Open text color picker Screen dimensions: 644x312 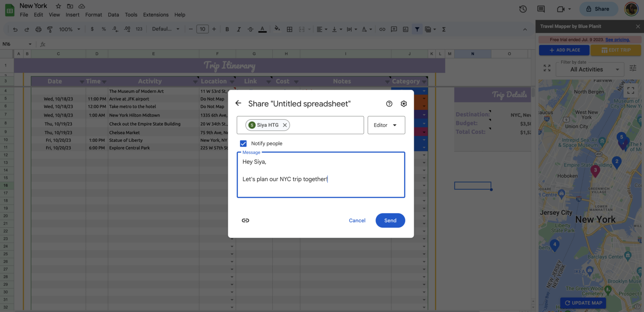[262, 29]
